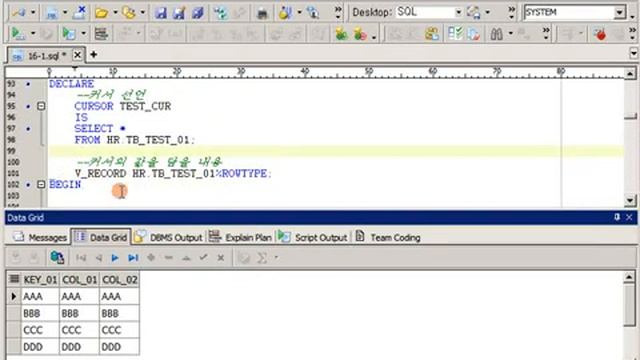Viewport: 640px width, 360px height.
Task: Close the Data Grid panel
Action: [x=629, y=217]
